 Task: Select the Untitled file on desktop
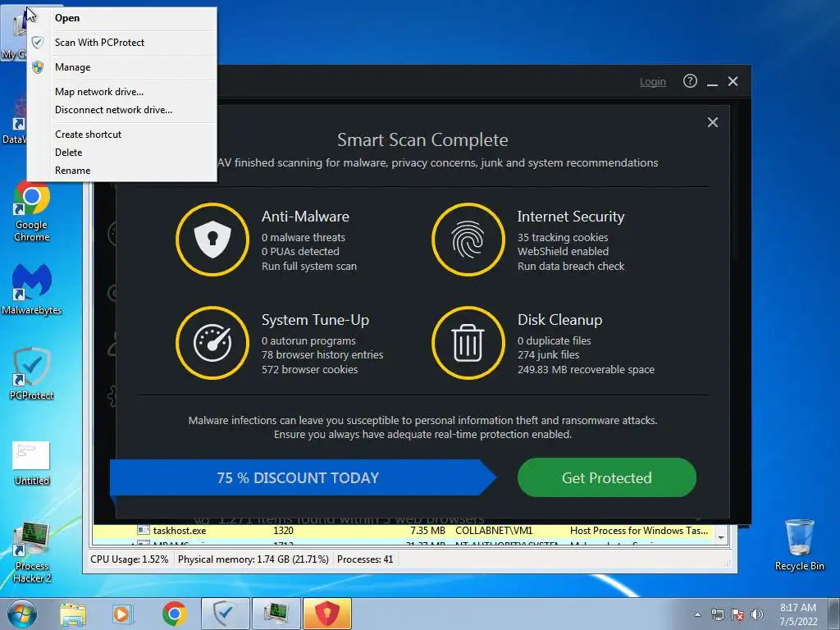[x=32, y=463]
